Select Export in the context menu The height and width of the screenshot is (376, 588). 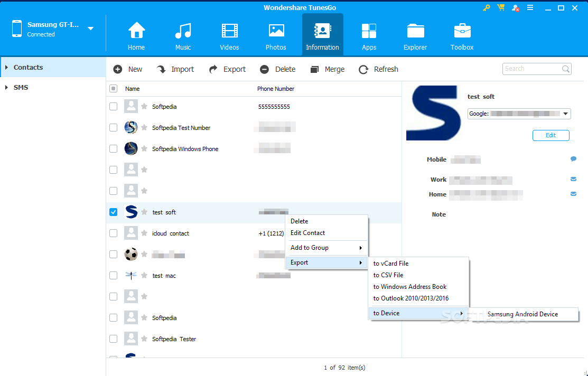pyautogui.click(x=326, y=262)
